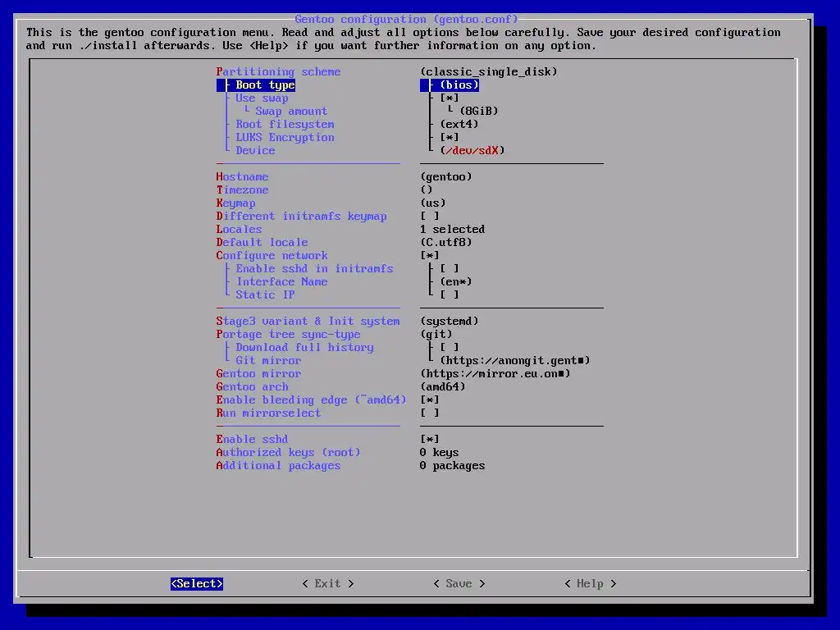The image size is (840, 630).
Task: Choose the Exit button
Action: coord(328,583)
